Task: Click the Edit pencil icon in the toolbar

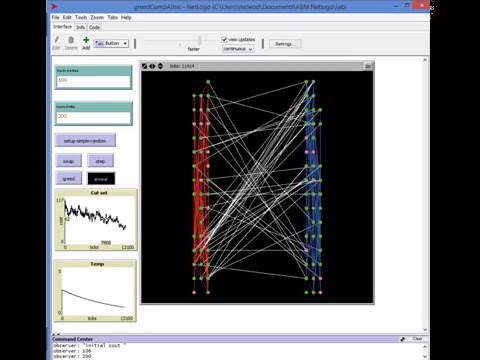Action: [x=56, y=40]
